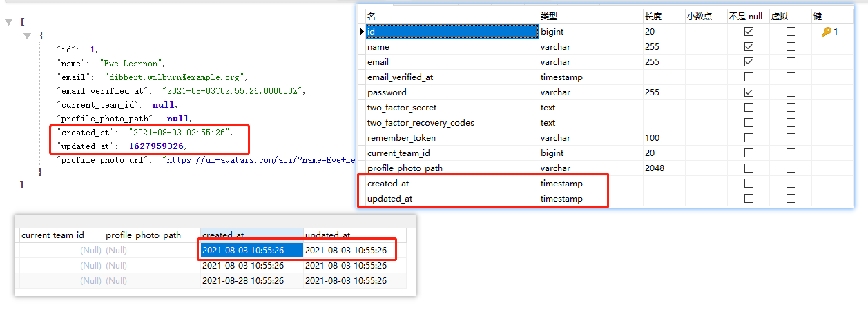This screenshot has height=312, width=868.
Task: Toggle the virtual checkbox for password field
Action: pyautogui.click(x=791, y=92)
